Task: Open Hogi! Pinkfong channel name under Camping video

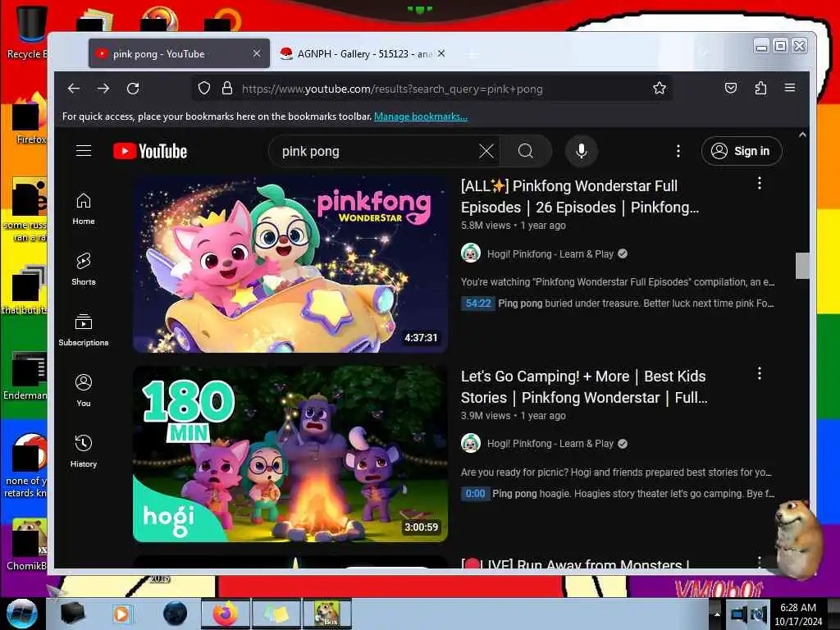Action: click(x=550, y=444)
